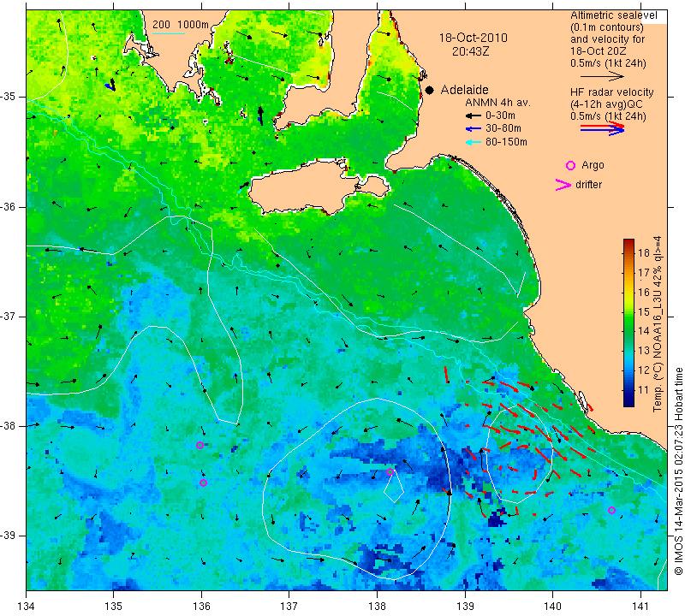The width and height of the screenshot is (685, 616).
Task: Click the '(4-12h avg)QC' legend text
Action: 607,104
